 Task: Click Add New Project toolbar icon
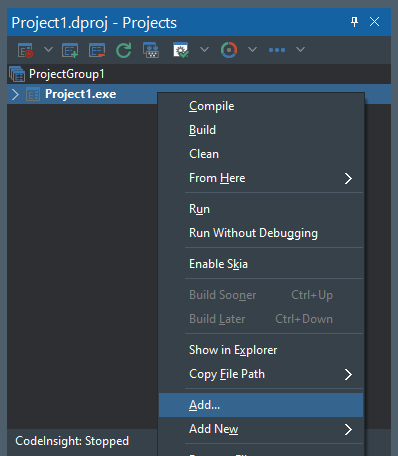70,50
